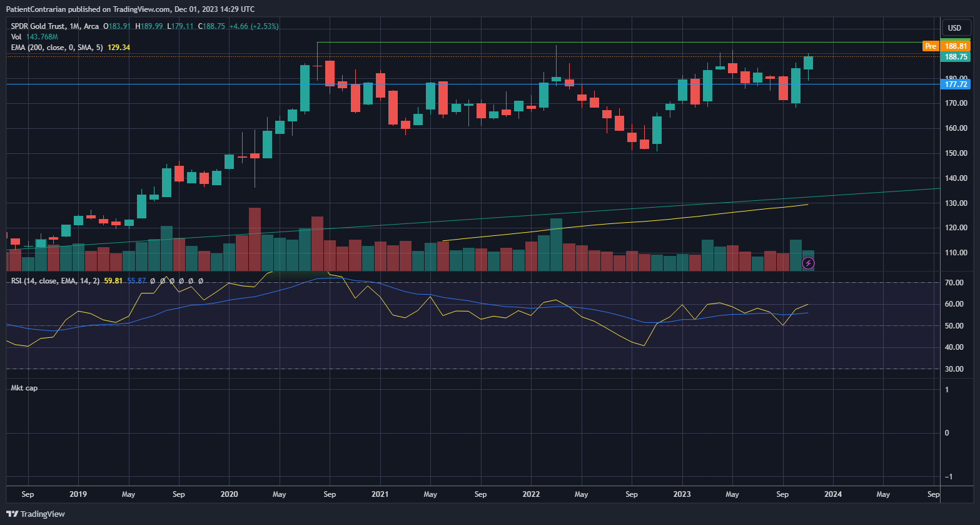Click the volume value 143.768M
This screenshot has height=525, width=980.
point(42,37)
